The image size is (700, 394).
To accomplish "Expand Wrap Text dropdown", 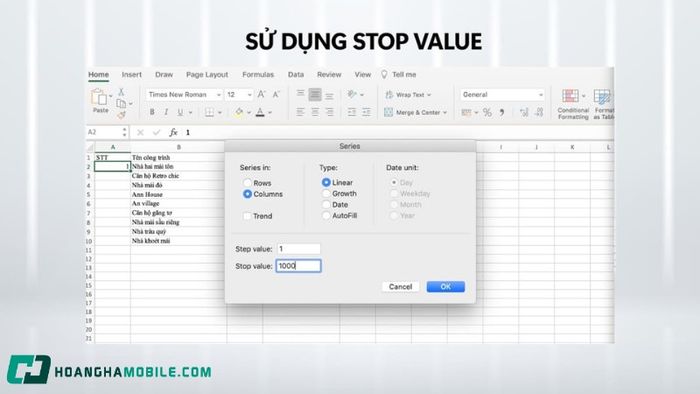I will tap(429, 95).
